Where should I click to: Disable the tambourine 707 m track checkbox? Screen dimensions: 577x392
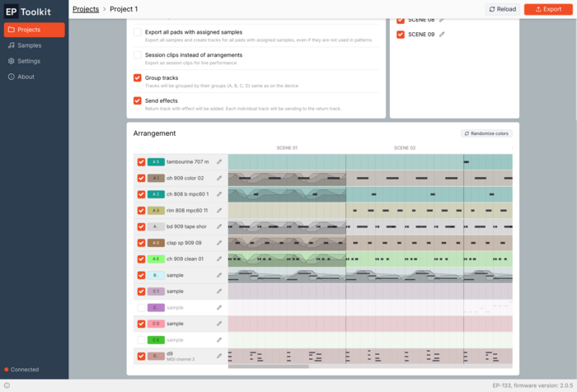pyautogui.click(x=141, y=161)
